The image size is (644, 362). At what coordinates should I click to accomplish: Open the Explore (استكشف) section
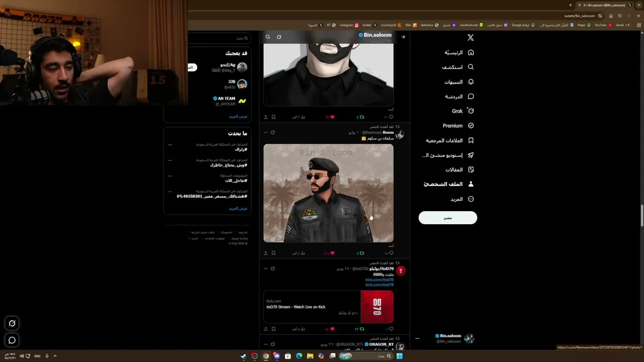[x=458, y=67]
